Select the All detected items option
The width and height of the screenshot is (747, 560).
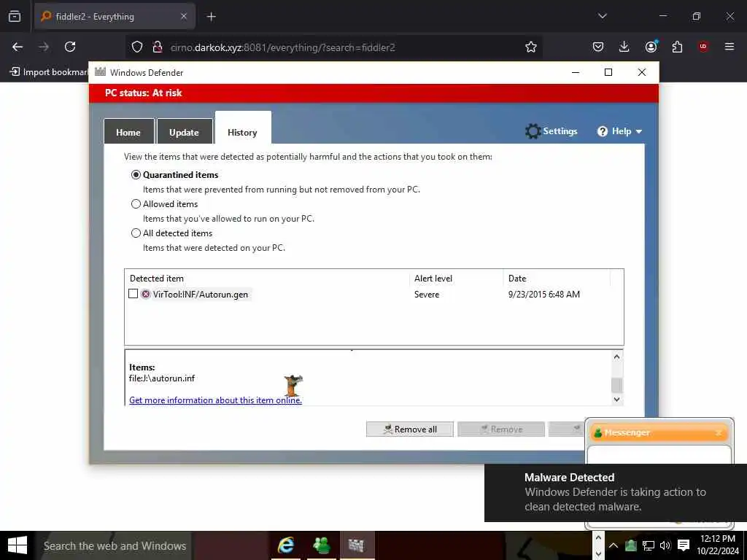(136, 233)
